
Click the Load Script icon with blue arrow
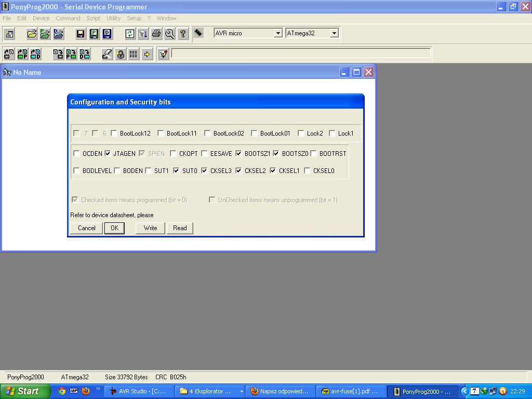coord(143,34)
